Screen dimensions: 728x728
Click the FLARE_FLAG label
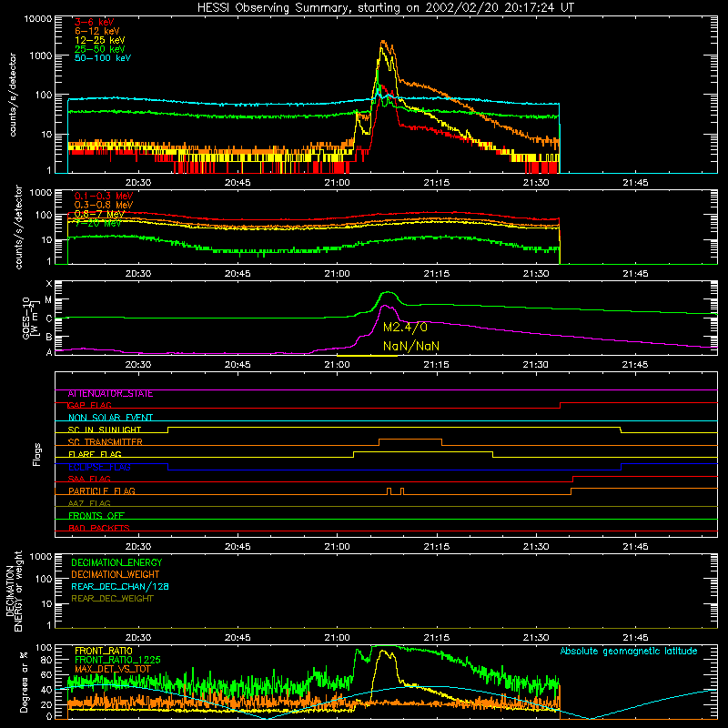tap(95, 454)
